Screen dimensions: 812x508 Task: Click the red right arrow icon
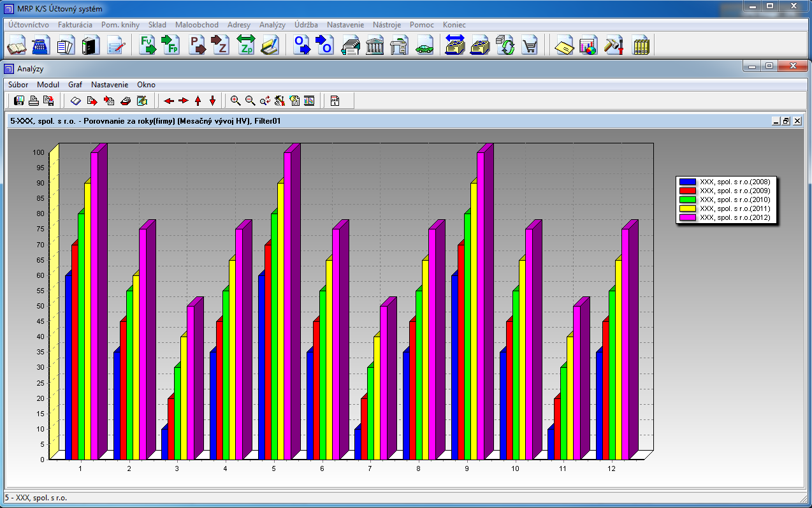tap(184, 100)
